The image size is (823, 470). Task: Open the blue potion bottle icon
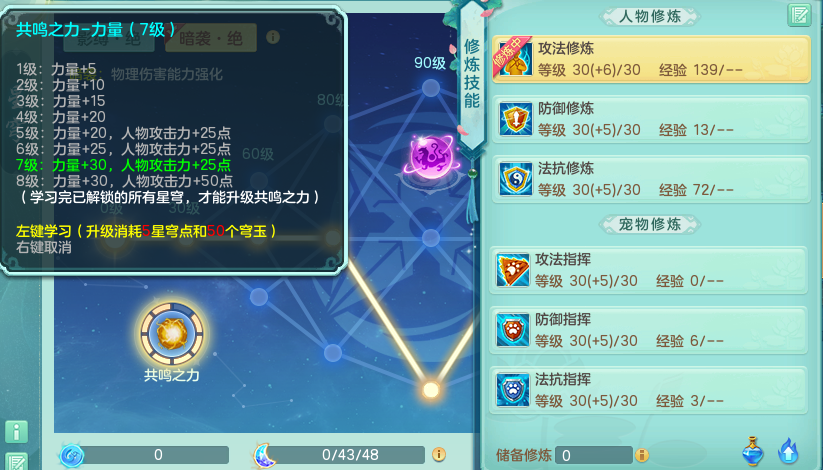click(x=753, y=451)
